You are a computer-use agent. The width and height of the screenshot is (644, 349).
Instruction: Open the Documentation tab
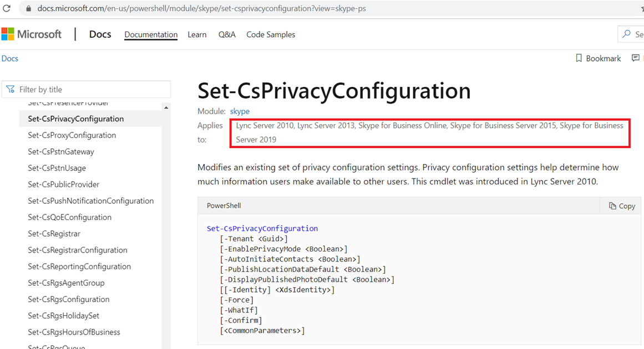151,34
